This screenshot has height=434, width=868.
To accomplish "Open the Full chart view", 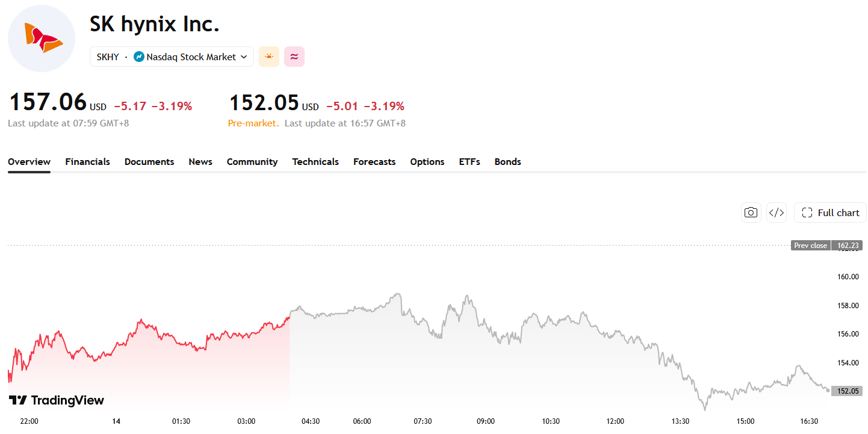I will (x=830, y=212).
